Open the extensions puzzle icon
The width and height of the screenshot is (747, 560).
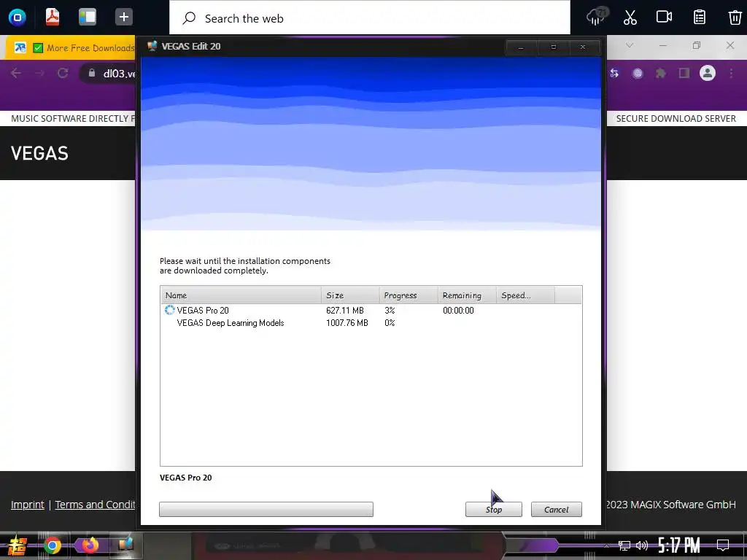point(660,74)
